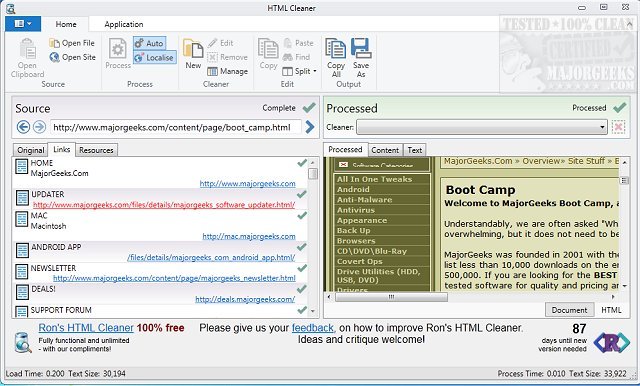Click the Open Clipboard icon

(28, 49)
